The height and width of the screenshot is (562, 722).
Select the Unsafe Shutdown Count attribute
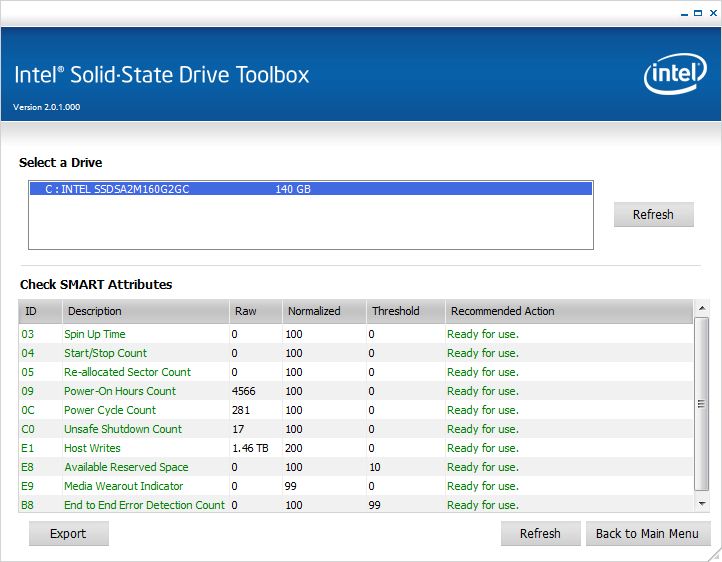(x=355, y=429)
